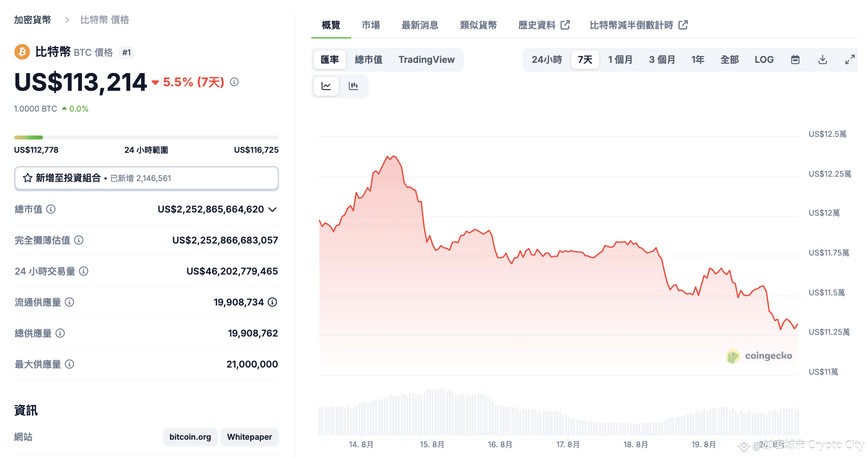
Task: Open the 7-day change info icon
Action: (x=234, y=82)
